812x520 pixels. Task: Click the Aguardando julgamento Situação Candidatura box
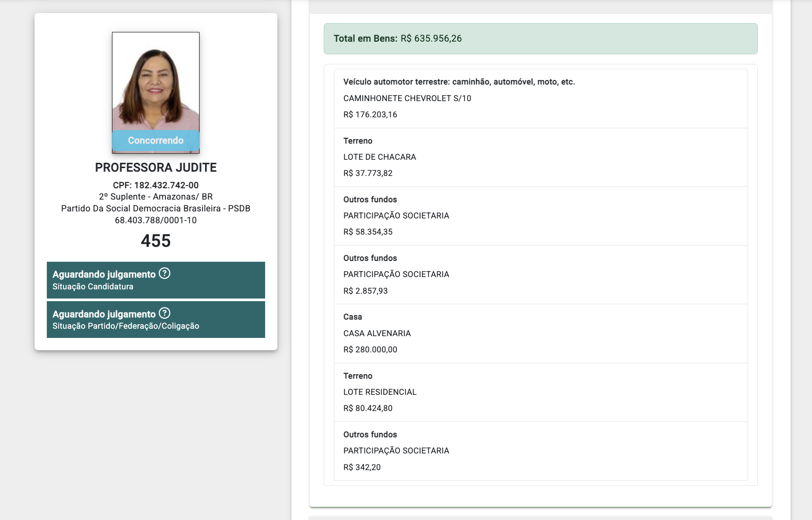point(156,280)
